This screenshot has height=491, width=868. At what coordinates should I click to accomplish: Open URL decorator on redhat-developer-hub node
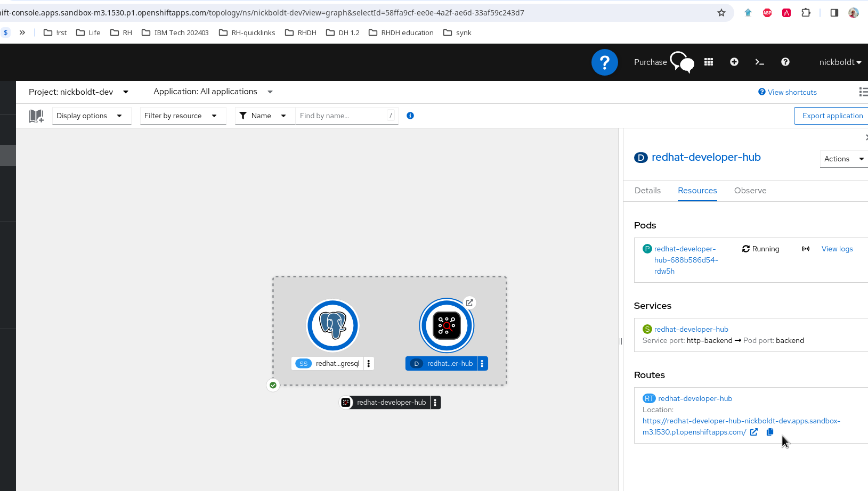[x=469, y=302]
